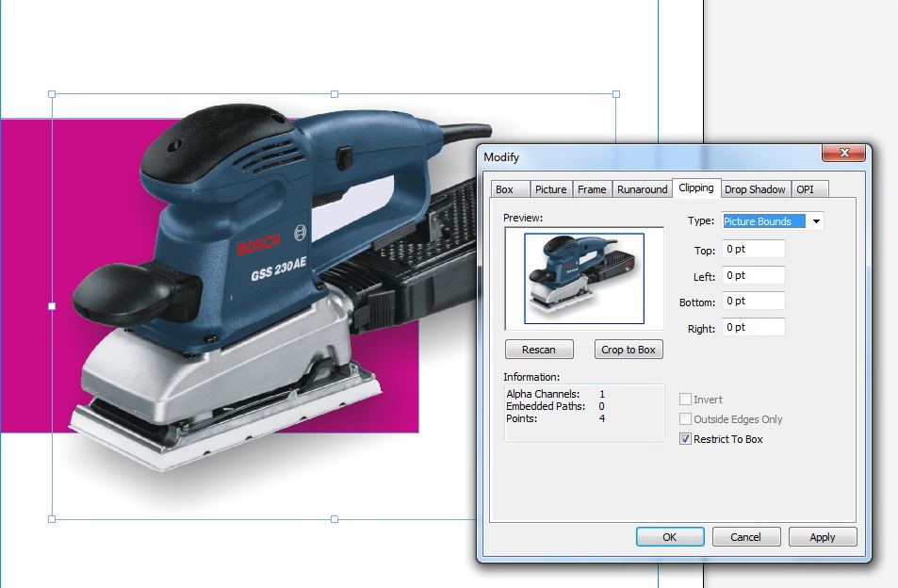Image resolution: width=898 pixels, height=588 pixels.
Task: Select the Frame tab
Action: coord(592,189)
